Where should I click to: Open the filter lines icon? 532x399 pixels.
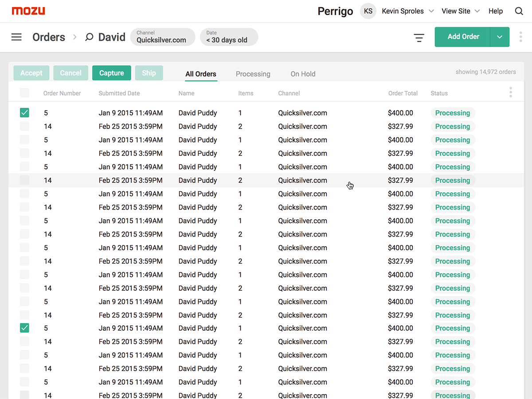coord(419,38)
